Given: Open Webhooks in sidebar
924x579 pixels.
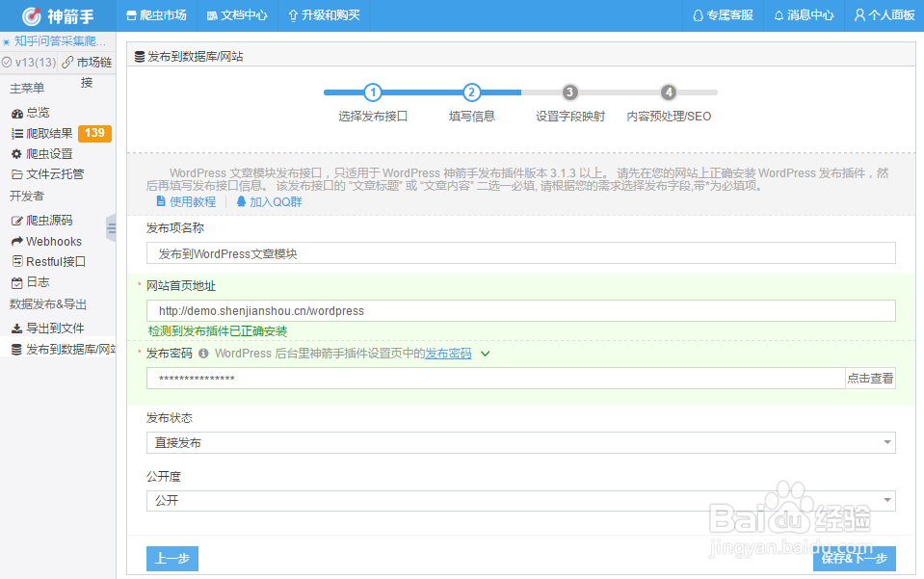Looking at the screenshot, I should (46, 242).
